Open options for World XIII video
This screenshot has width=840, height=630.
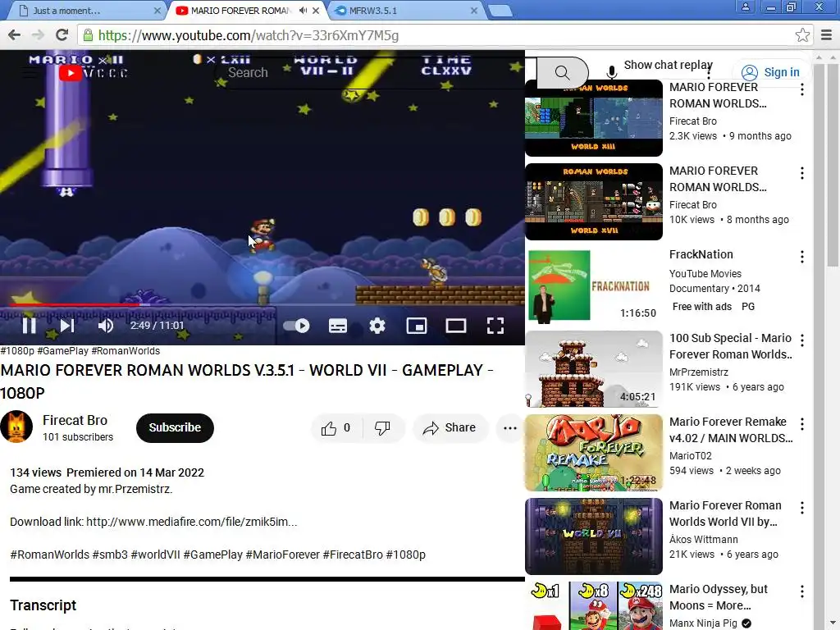802,89
